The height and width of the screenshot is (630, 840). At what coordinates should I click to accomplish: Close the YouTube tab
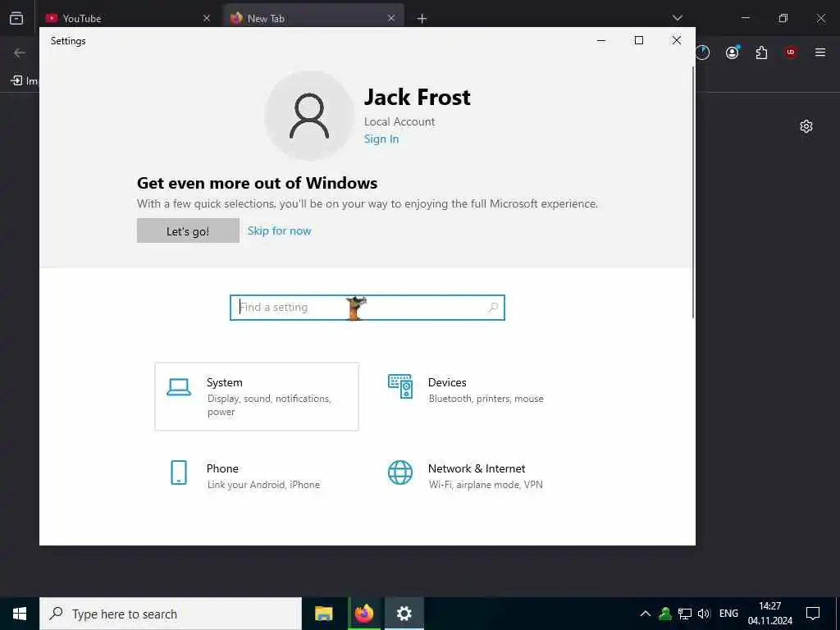tap(207, 18)
